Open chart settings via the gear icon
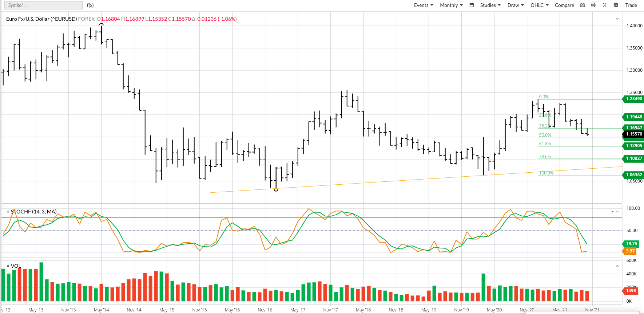Screen dimensions: 644x314 (616, 5)
